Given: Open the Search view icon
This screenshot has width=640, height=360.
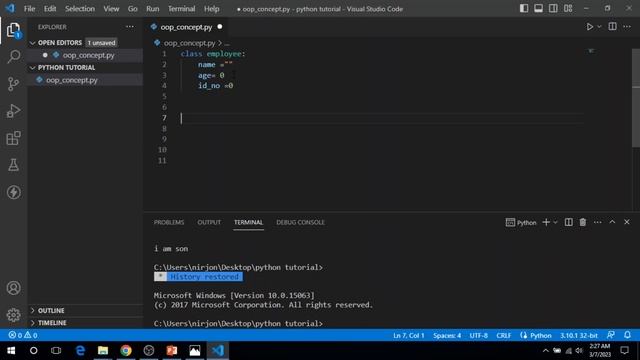Looking at the screenshot, I should (13, 57).
